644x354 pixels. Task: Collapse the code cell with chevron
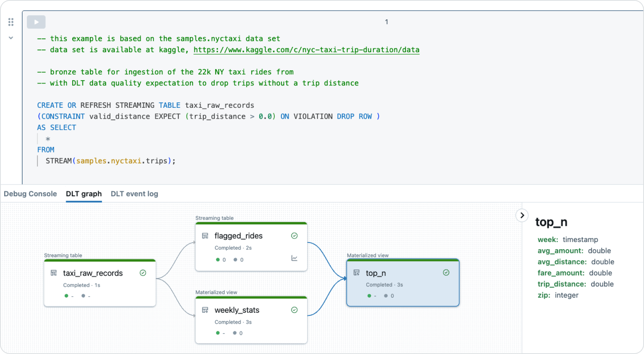click(11, 38)
